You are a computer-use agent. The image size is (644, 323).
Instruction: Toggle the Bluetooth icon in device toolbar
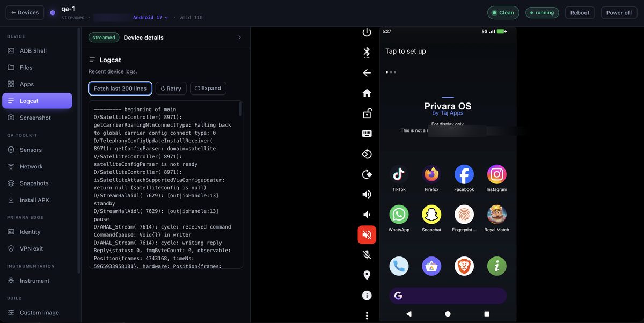pos(367,52)
